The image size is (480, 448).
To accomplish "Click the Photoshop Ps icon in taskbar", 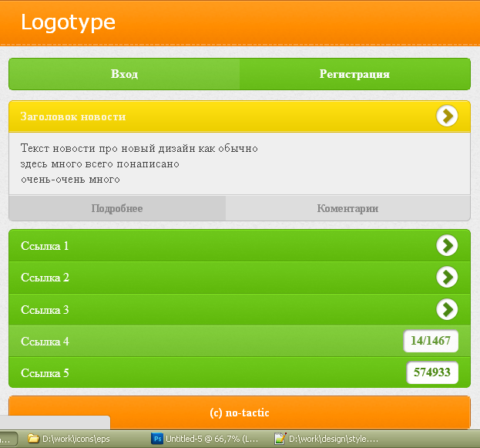I will (x=157, y=439).
